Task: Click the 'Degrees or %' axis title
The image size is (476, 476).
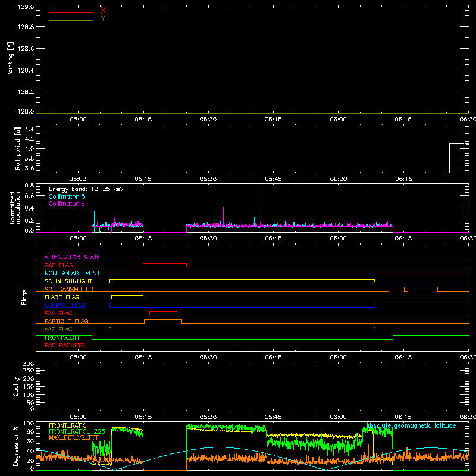Action: pos(16,446)
